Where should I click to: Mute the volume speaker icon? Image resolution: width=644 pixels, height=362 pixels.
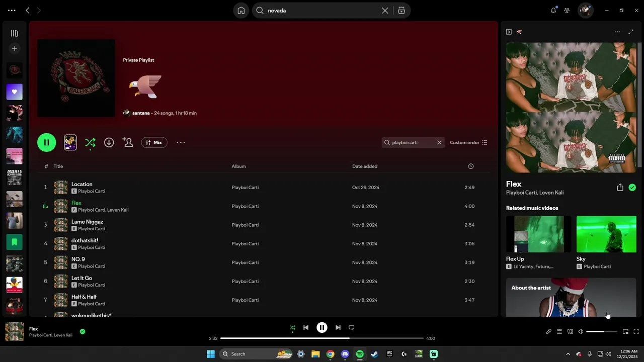click(x=581, y=331)
